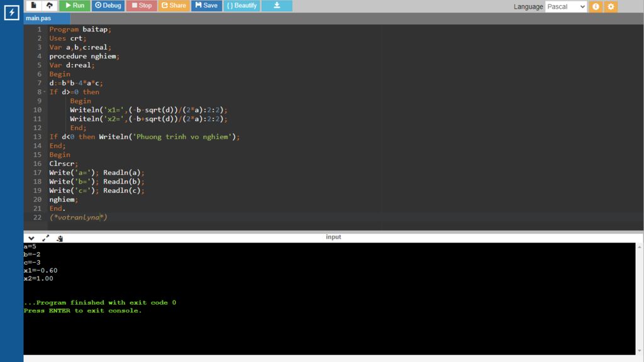The image size is (644, 362).
Task: Fold the code block at line 8
Action: pos(45,92)
